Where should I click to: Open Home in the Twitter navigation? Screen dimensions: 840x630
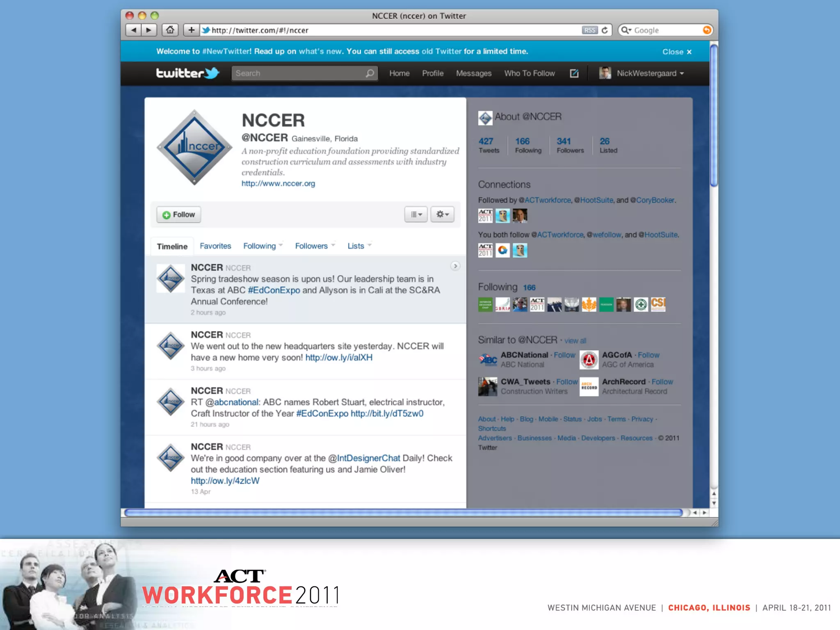click(x=399, y=73)
